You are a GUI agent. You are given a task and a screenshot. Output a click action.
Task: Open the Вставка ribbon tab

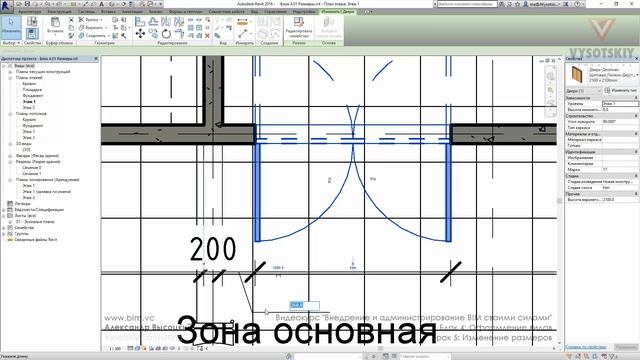[x=108, y=12]
